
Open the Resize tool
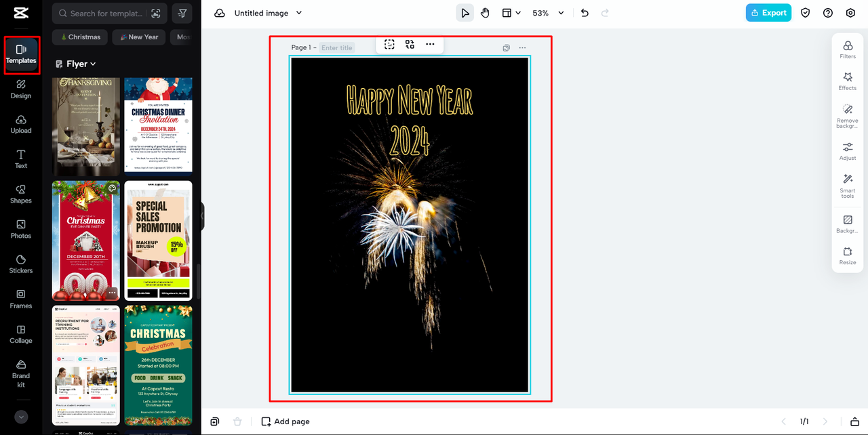coord(848,256)
